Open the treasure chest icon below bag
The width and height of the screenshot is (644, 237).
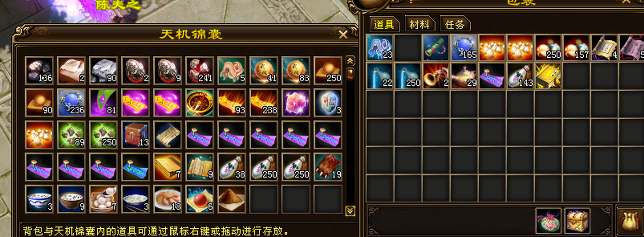(577, 221)
